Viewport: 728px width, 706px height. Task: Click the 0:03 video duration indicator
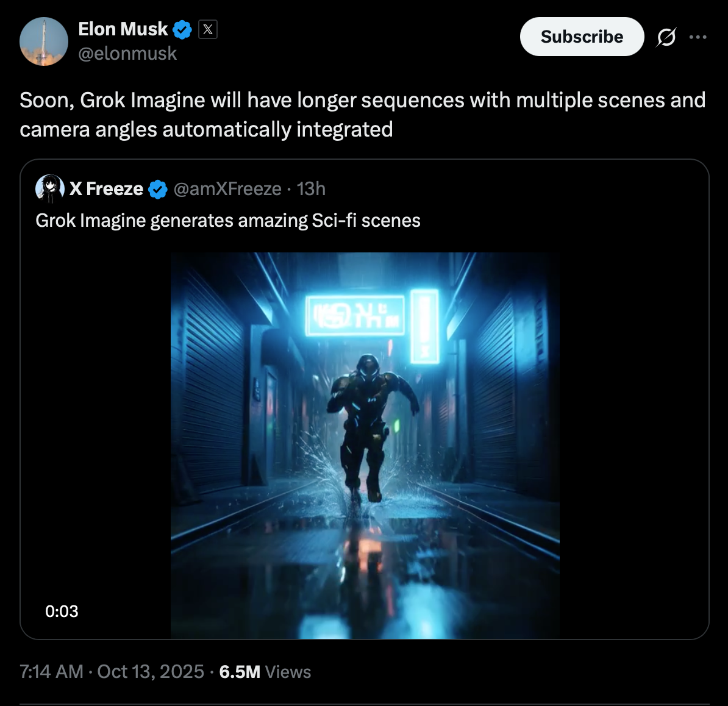pyautogui.click(x=61, y=611)
